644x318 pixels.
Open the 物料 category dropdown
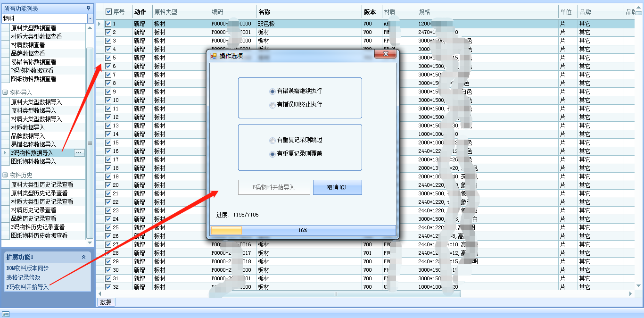click(x=90, y=18)
